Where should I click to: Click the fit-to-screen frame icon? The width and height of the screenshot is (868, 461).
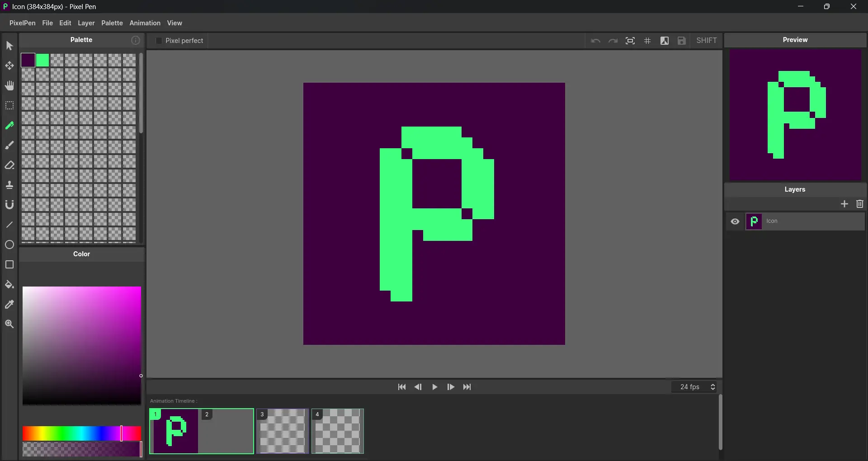point(630,41)
